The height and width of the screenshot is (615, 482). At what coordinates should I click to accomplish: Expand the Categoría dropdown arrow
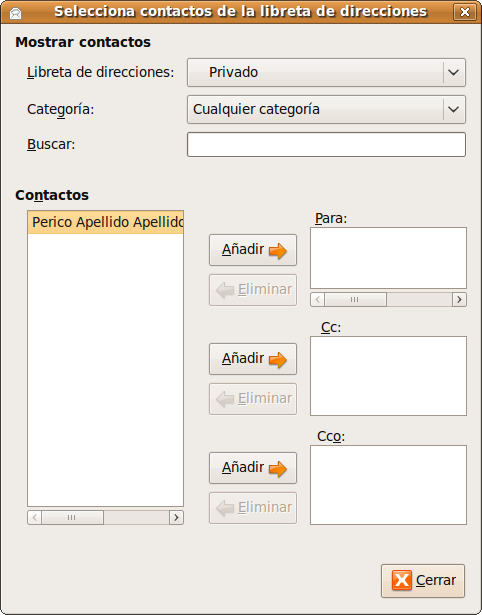pos(454,109)
